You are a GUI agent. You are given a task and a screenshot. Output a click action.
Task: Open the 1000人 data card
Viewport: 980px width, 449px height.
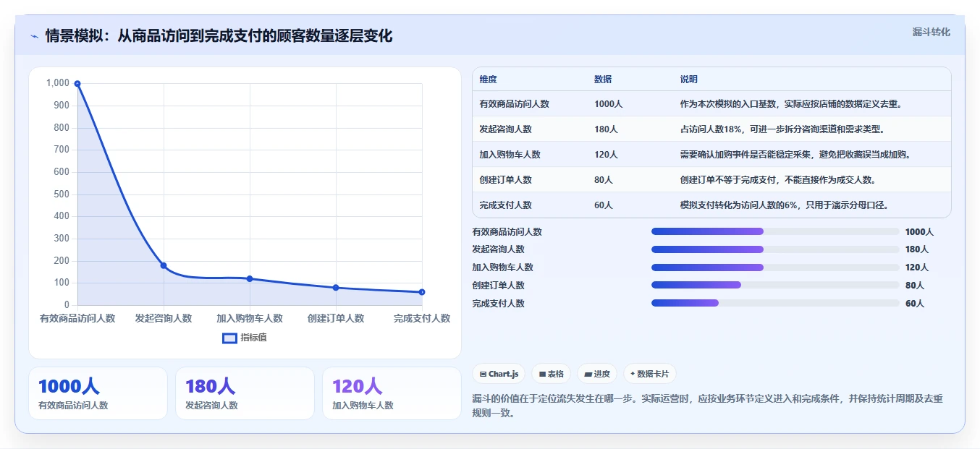(98, 393)
